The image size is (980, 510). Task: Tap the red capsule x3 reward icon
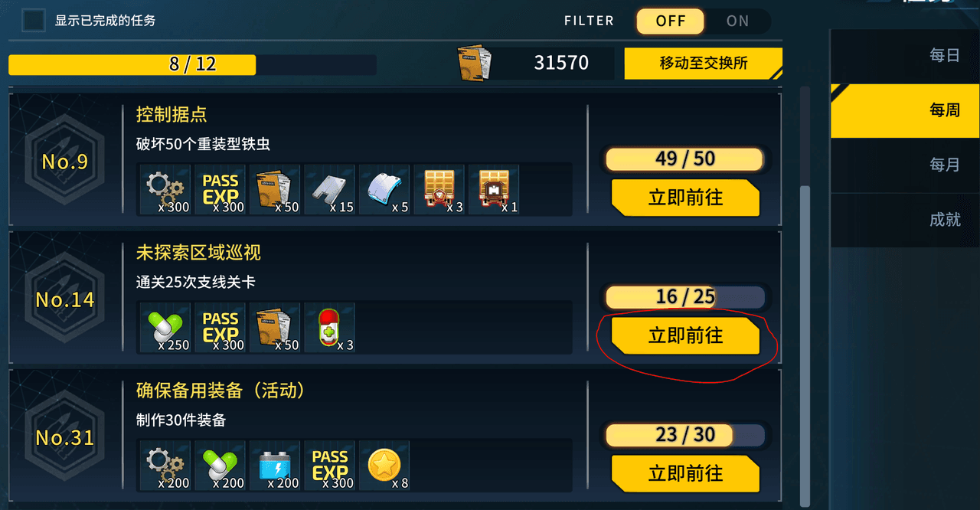tap(329, 327)
